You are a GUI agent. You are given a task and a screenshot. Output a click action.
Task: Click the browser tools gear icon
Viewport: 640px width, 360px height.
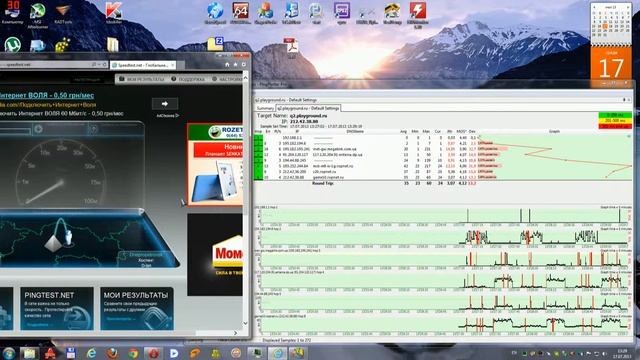244,64
